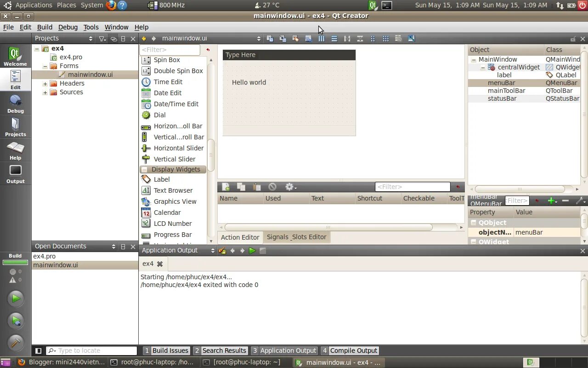Open the File menu
The width and height of the screenshot is (588, 368).
tap(8, 27)
